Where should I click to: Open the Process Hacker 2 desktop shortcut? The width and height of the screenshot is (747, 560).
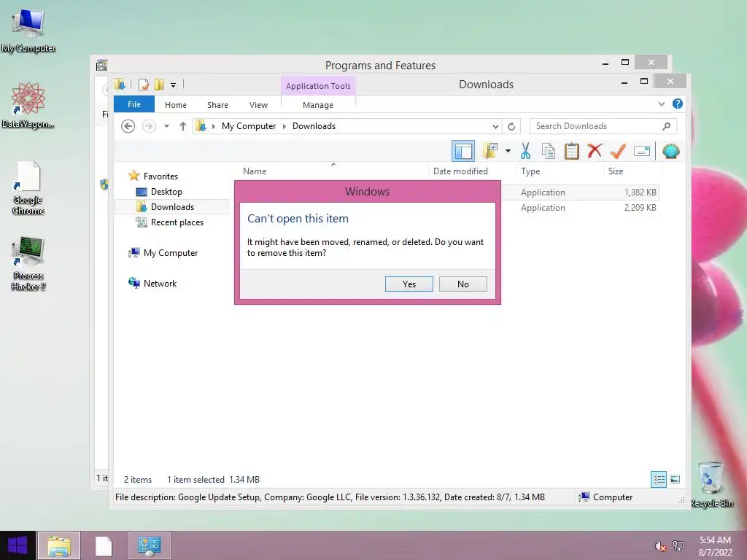[28, 264]
